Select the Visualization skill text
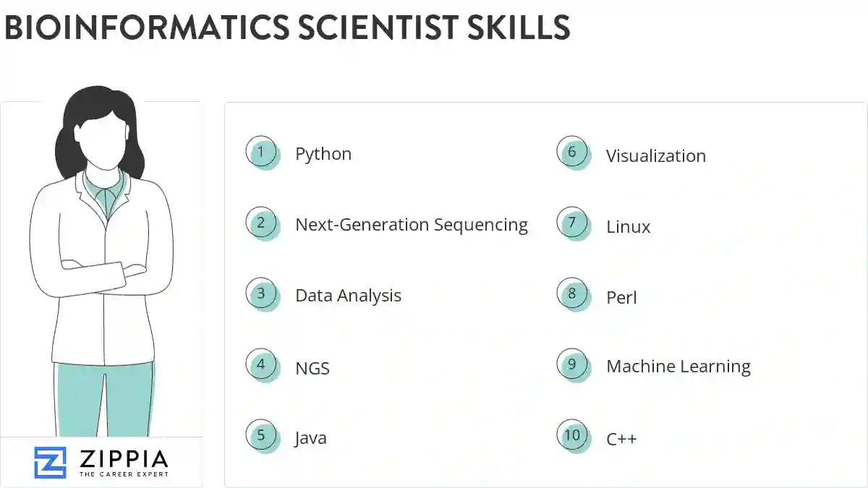The image size is (868, 488). [655, 155]
